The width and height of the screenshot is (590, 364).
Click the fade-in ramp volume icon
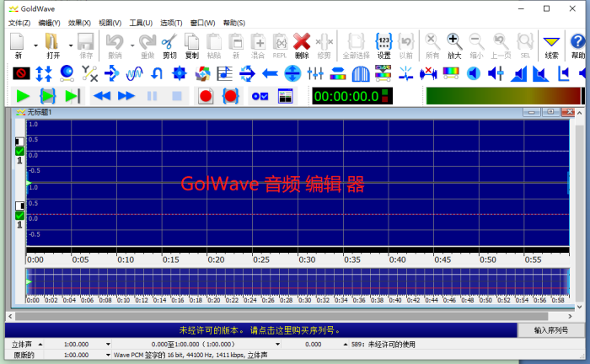(518, 73)
